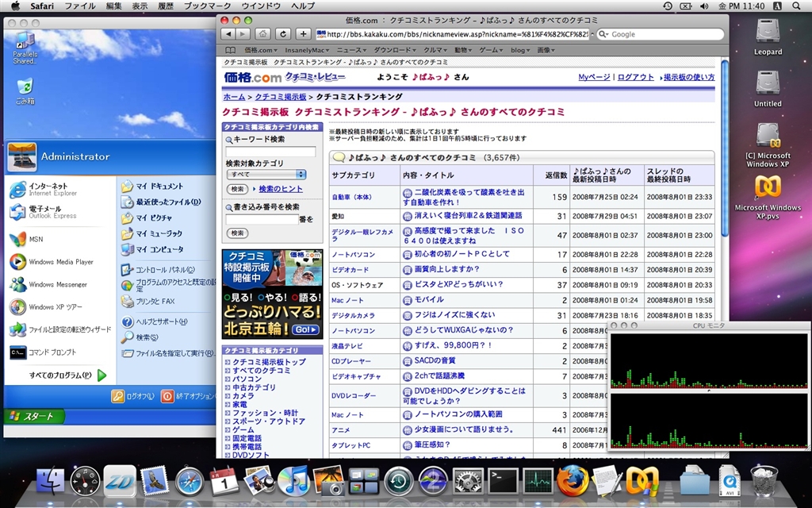Click the キーワード検索 text field
Screen dimensions: 812x508
click(270, 152)
